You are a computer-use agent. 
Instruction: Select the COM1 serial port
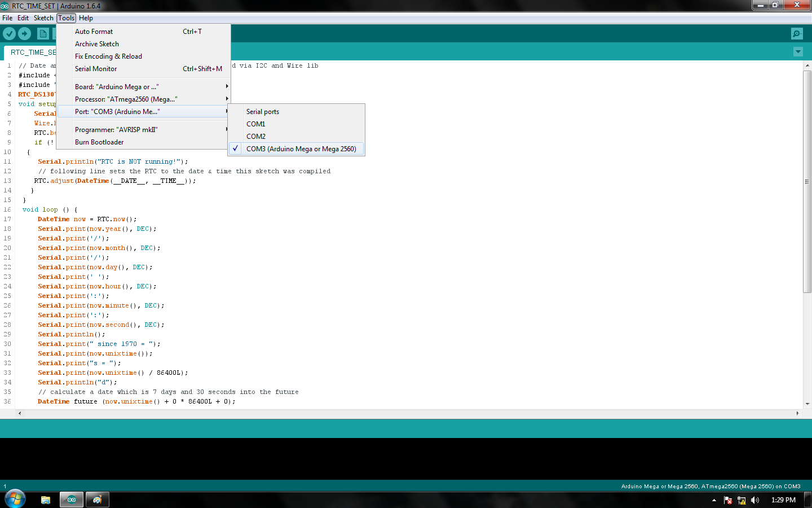[x=296, y=124]
